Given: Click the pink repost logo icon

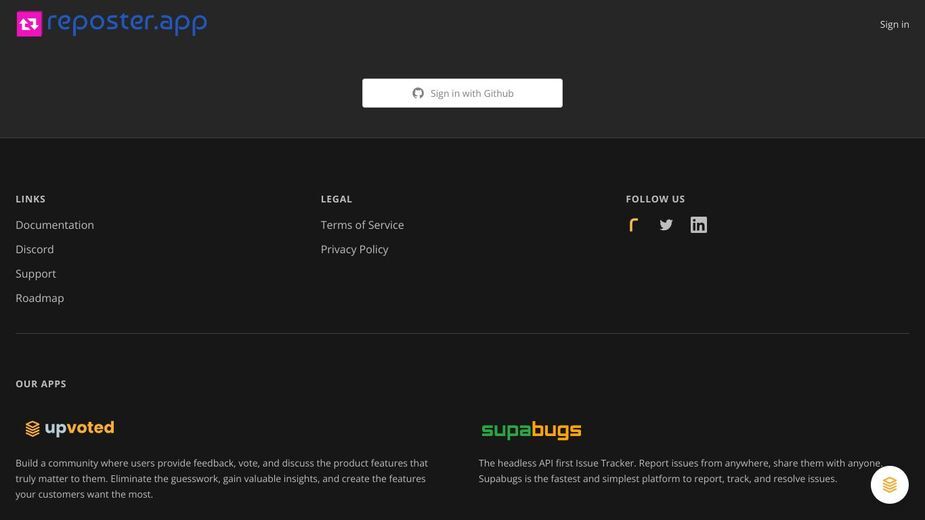Looking at the screenshot, I should (x=29, y=24).
